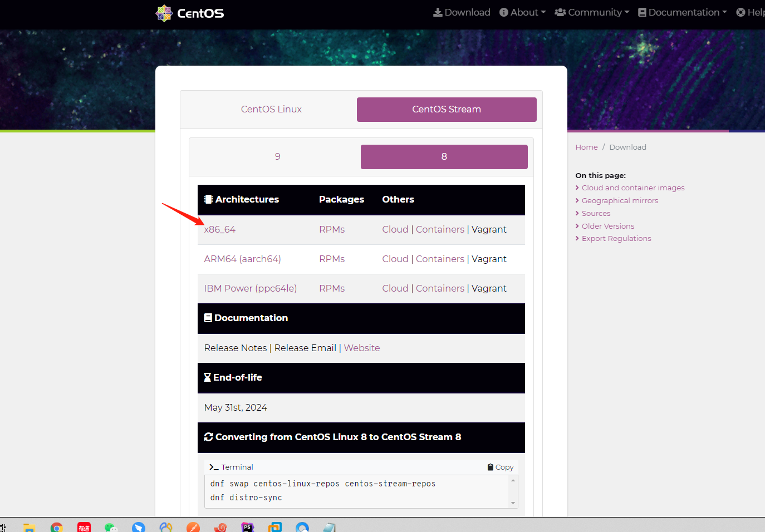Open RPMs for the IBM Power row

(332, 288)
